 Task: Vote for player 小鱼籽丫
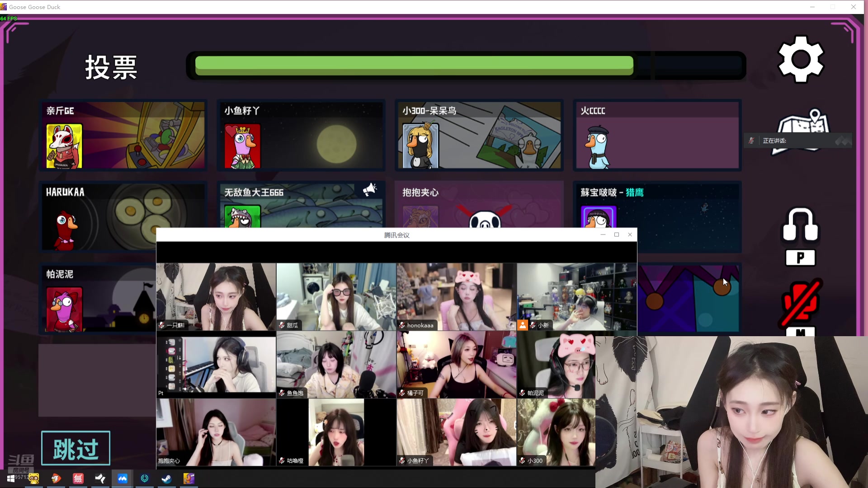(301, 135)
